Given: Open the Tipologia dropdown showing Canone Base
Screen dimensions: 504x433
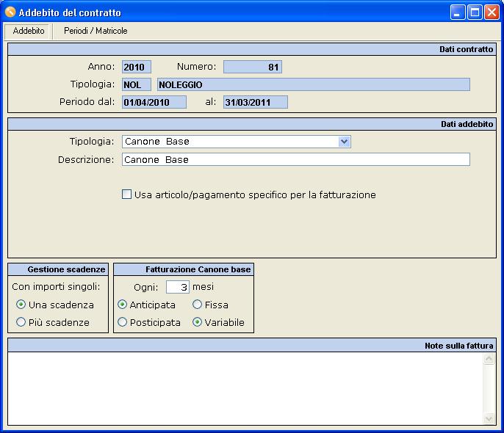Looking at the screenshot, I should 344,142.
